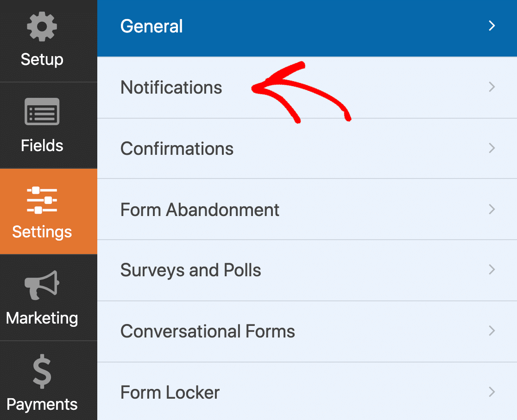Expand the Surveys and Polls chevron
517x420 pixels.
(492, 270)
